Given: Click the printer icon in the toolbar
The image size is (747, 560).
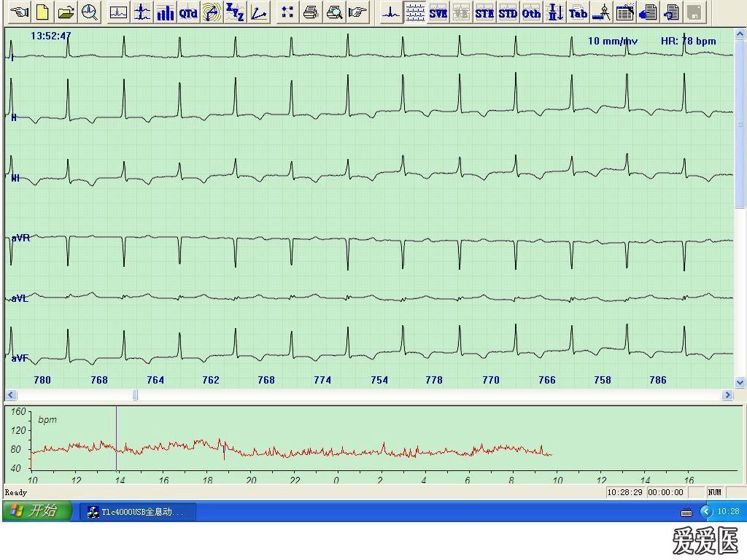Looking at the screenshot, I should pos(311,12).
